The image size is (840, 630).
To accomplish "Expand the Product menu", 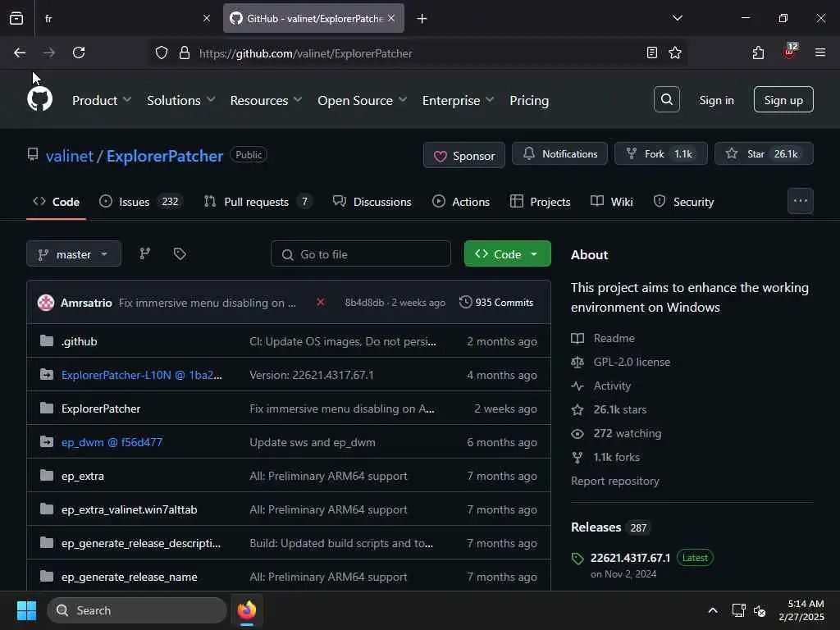I will (x=102, y=100).
